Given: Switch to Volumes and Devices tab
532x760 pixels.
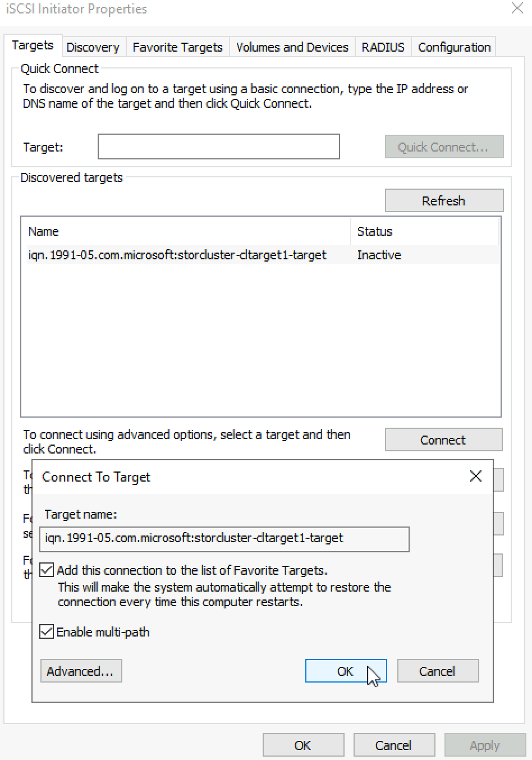Looking at the screenshot, I should click(x=292, y=47).
